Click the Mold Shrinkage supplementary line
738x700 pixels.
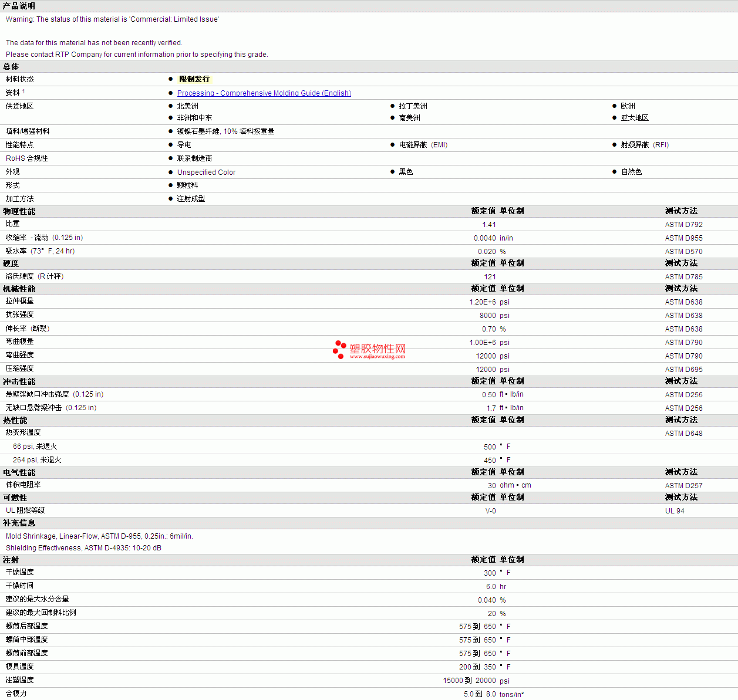pyautogui.click(x=99, y=536)
